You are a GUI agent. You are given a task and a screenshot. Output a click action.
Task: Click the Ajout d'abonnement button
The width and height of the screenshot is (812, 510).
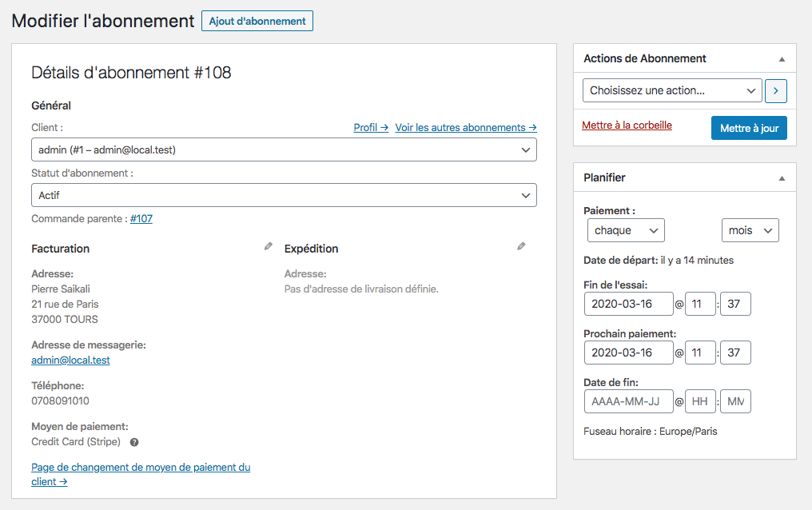pyautogui.click(x=257, y=21)
